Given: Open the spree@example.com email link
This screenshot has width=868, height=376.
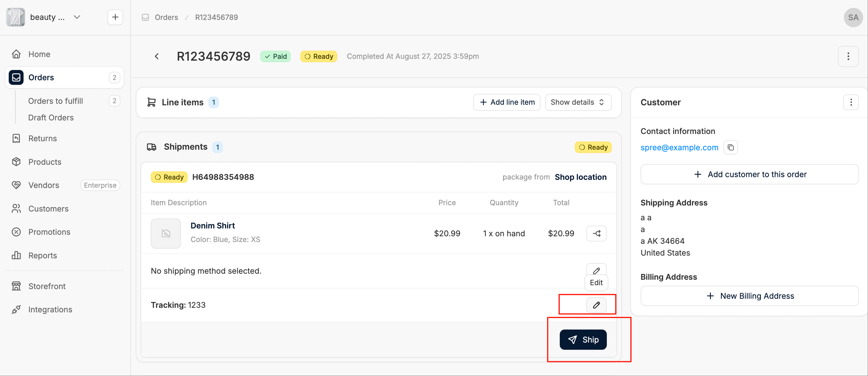Looking at the screenshot, I should [x=679, y=147].
